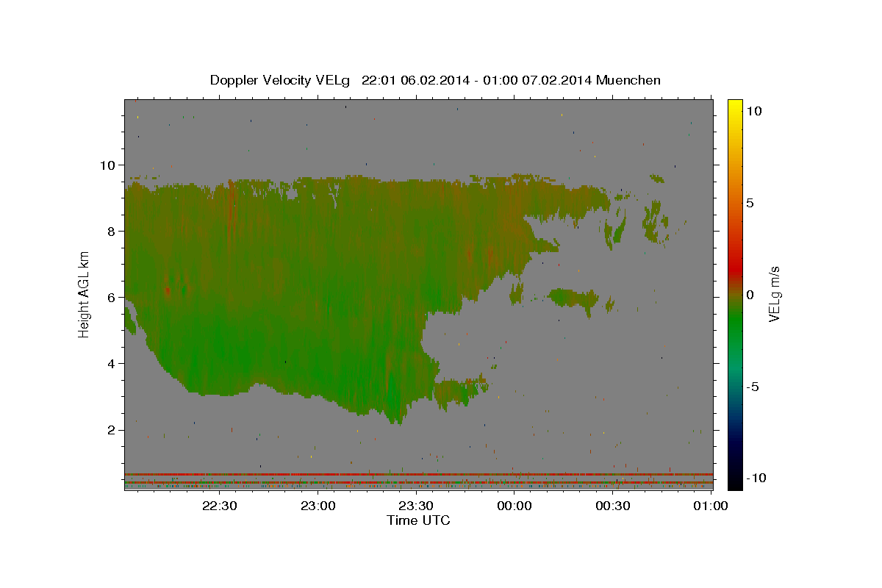Click the 00:00 time tick label
Image resolution: width=882 pixels, height=588 pixels.
514,506
